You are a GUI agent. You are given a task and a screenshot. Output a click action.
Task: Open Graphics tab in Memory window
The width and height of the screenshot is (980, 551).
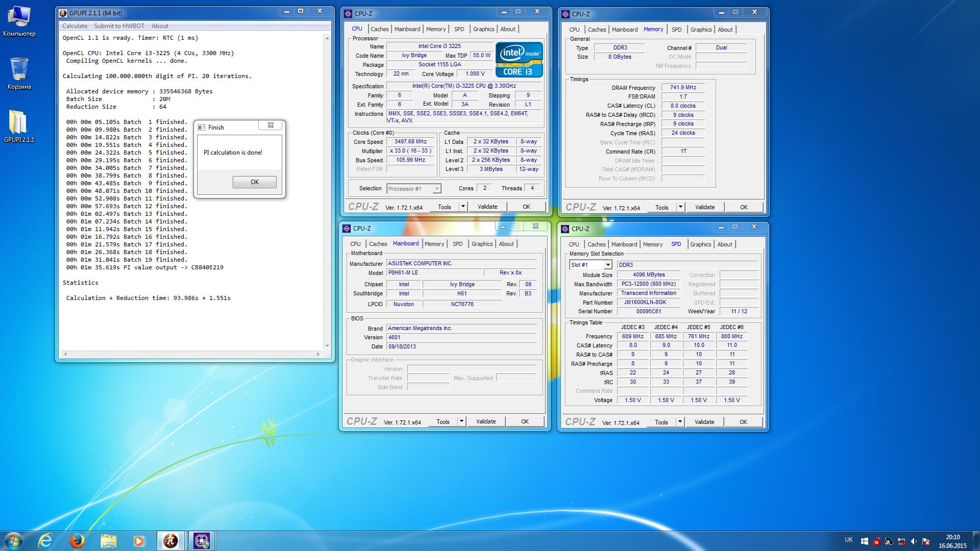pyautogui.click(x=701, y=30)
